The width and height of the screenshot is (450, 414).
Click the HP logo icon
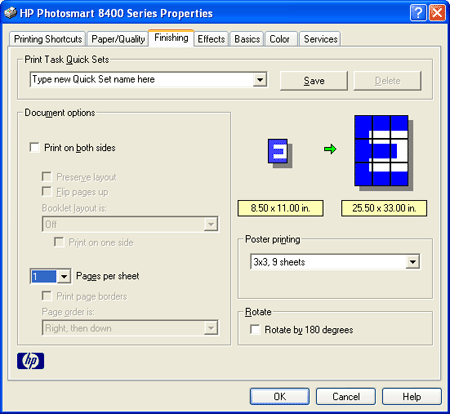coord(30,361)
